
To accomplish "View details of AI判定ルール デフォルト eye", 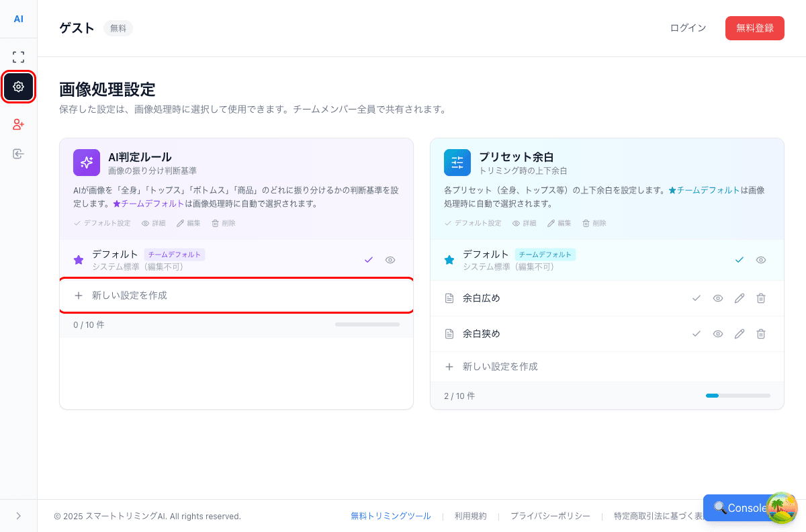I will tap(390, 260).
